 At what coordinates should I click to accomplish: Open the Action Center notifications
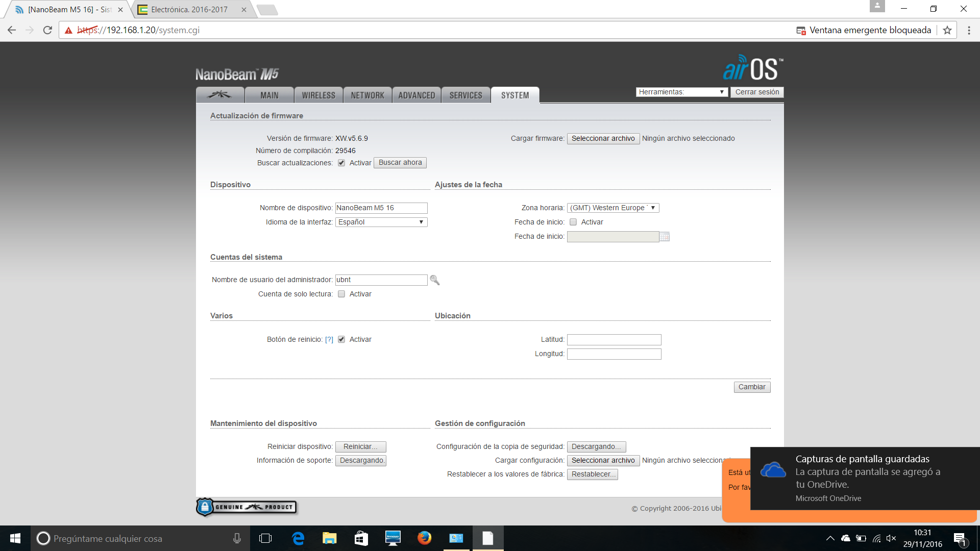[960, 539]
